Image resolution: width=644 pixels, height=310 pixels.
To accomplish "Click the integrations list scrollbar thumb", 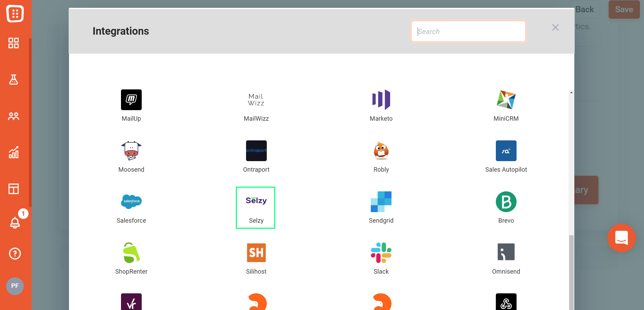I will point(571,272).
